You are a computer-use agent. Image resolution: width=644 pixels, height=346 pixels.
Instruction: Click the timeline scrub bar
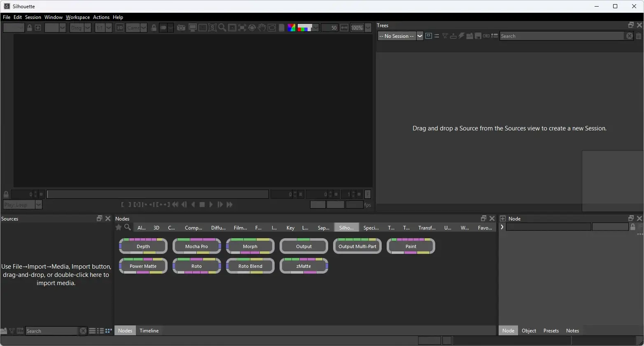158,194
